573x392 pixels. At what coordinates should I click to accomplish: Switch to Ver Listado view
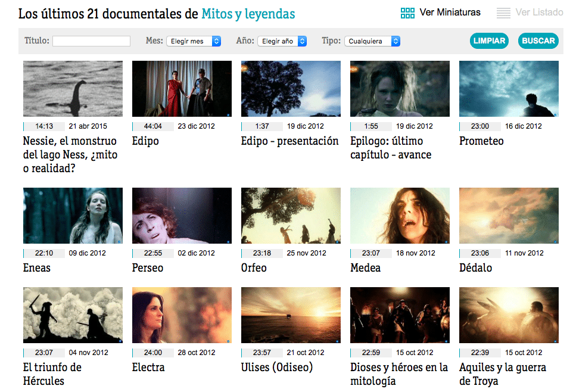[538, 13]
